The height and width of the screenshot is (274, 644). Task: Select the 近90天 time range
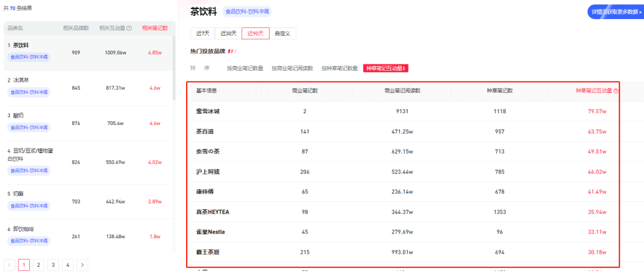(x=256, y=33)
